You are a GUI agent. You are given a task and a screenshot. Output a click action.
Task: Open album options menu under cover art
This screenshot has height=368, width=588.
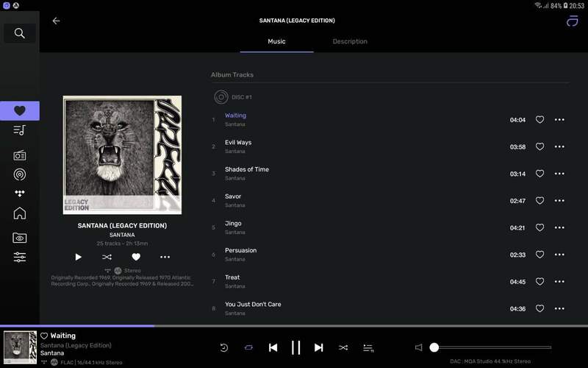[x=165, y=257]
